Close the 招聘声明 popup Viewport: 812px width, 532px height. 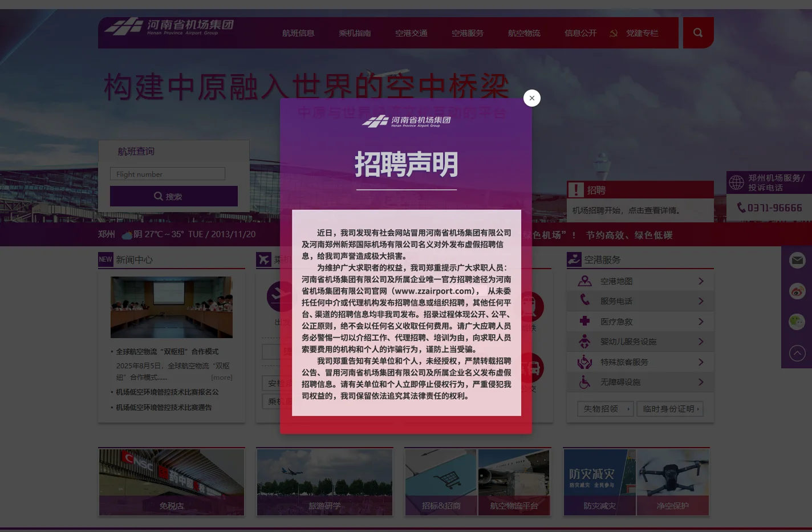(531, 98)
